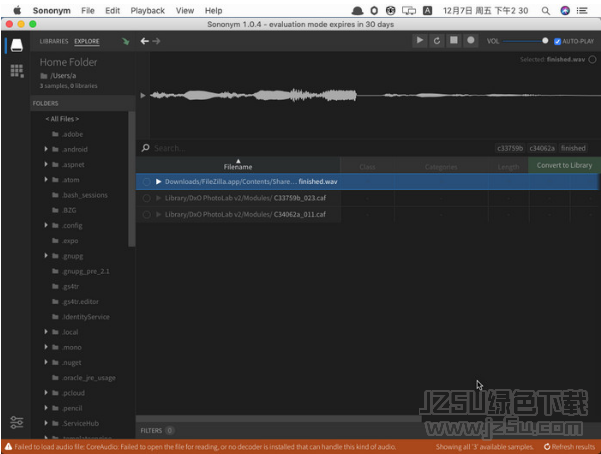Screen dimensions: 601x454
Task: Open macOS Spotlight search
Action: click(x=546, y=11)
